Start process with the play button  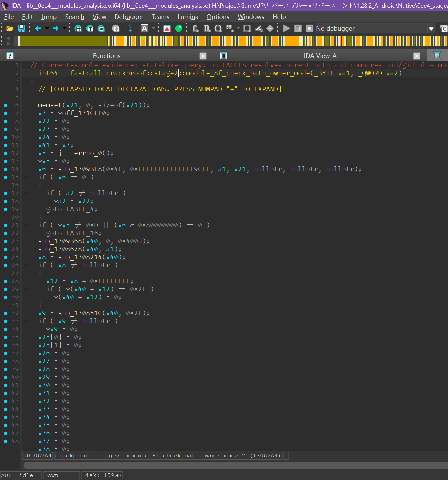tap(286, 29)
